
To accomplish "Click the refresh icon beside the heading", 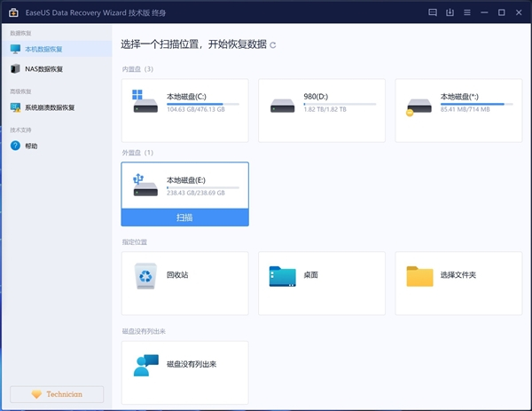I will pos(273,44).
